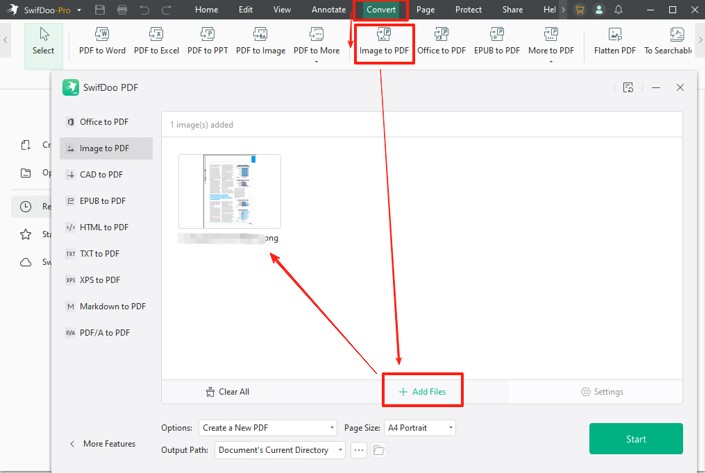Click the save icon in title bar

coord(100,10)
